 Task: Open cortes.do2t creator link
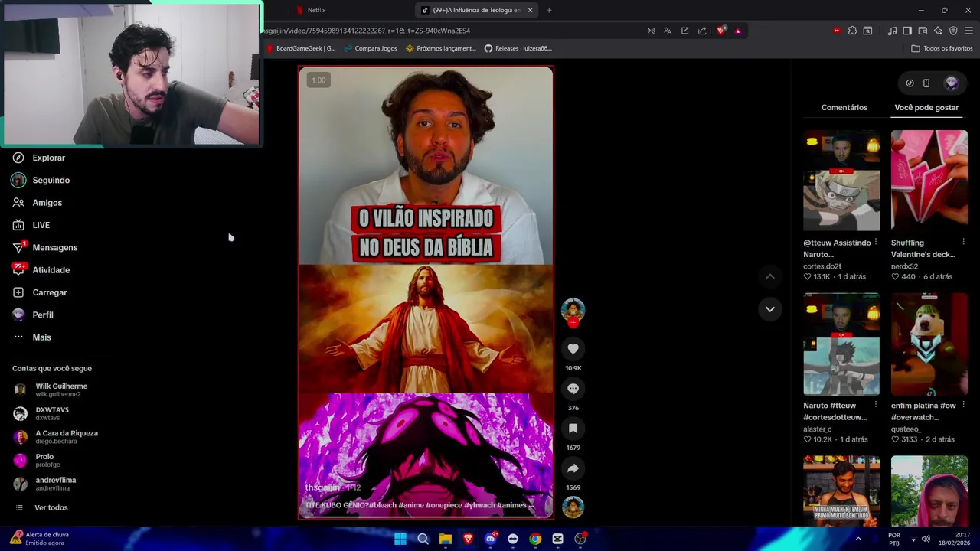pos(822,266)
